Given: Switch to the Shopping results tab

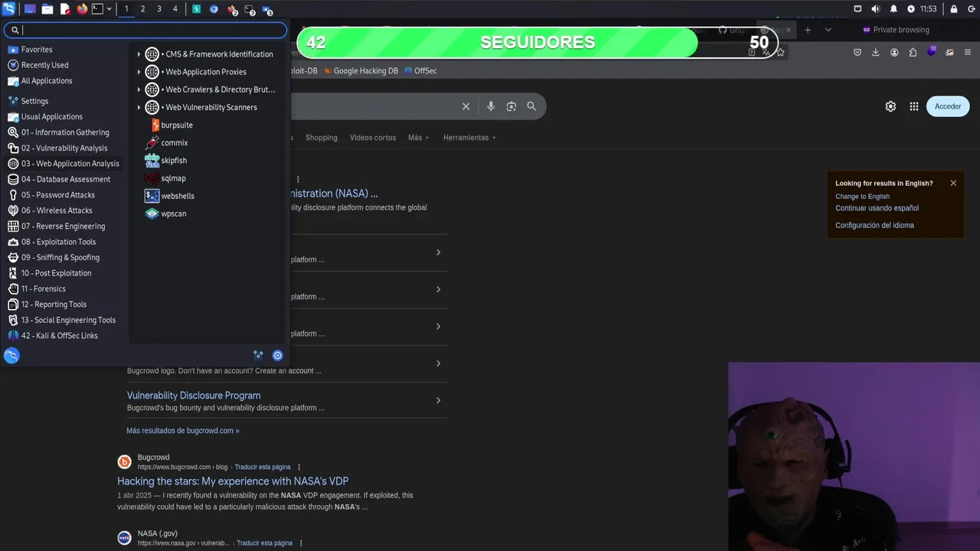Looking at the screenshot, I should (322, 138).
